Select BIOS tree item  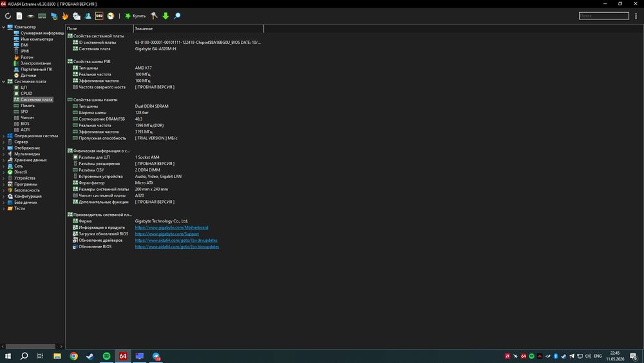[25, 124]
